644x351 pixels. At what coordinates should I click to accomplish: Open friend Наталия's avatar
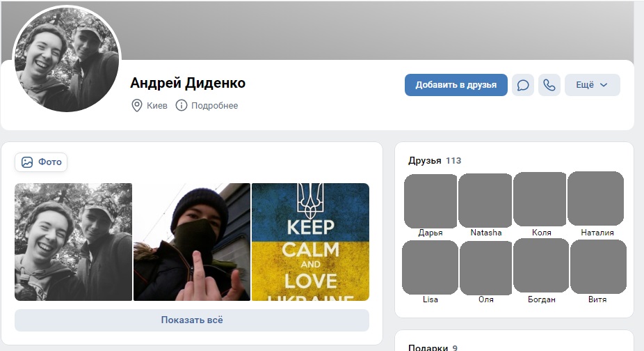click(x=595, y=198)
